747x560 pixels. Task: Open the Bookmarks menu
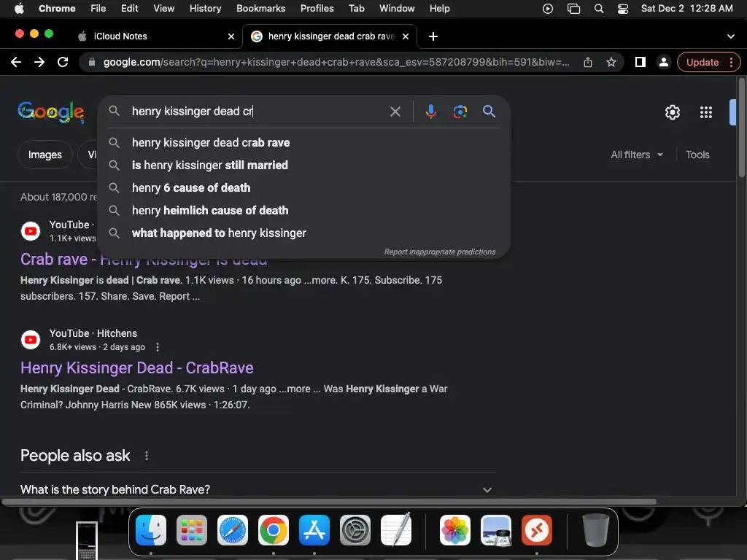coord(260,8)
